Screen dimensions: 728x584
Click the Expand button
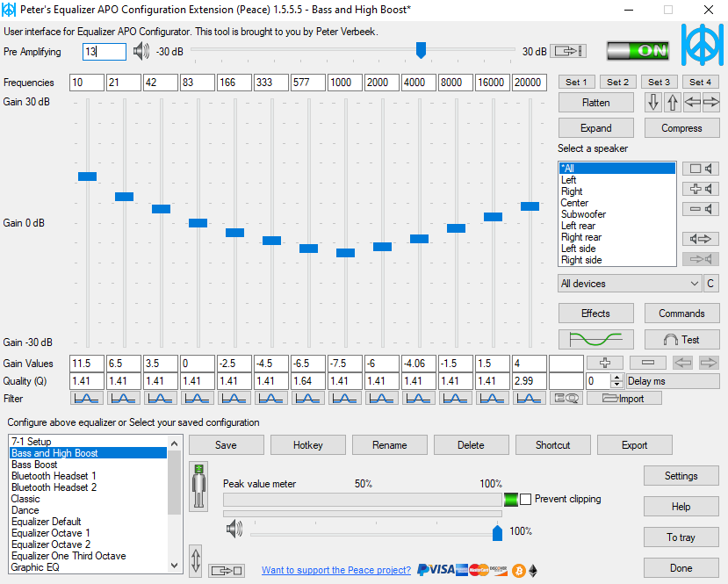tap(596, 127)
